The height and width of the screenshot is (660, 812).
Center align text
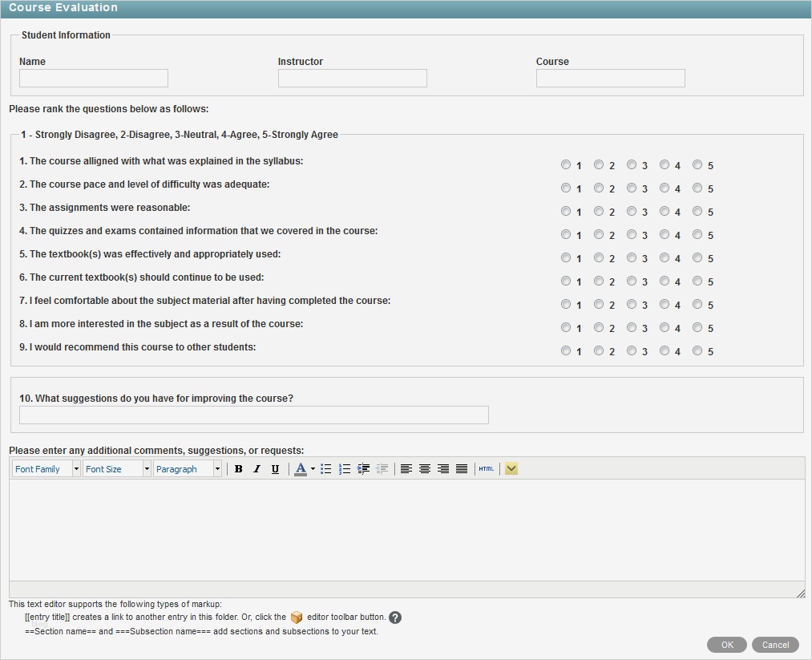425,469
